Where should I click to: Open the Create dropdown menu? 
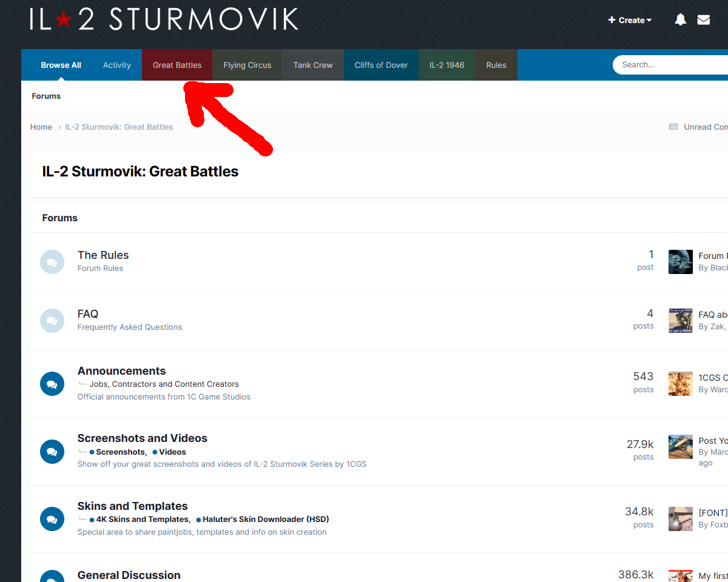(x=630, y=20)
